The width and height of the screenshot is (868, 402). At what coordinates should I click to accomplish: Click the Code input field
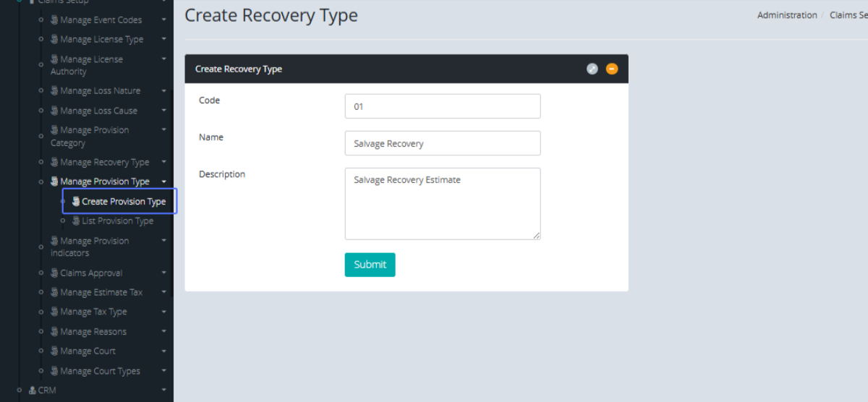pyautogui.click(x=442, y=106)
